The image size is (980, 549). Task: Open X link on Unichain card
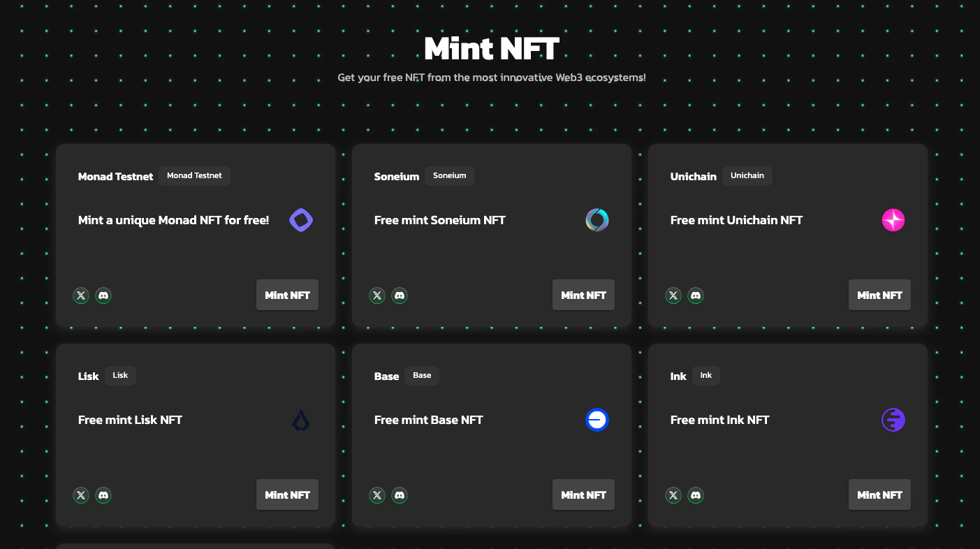(673, 295)
